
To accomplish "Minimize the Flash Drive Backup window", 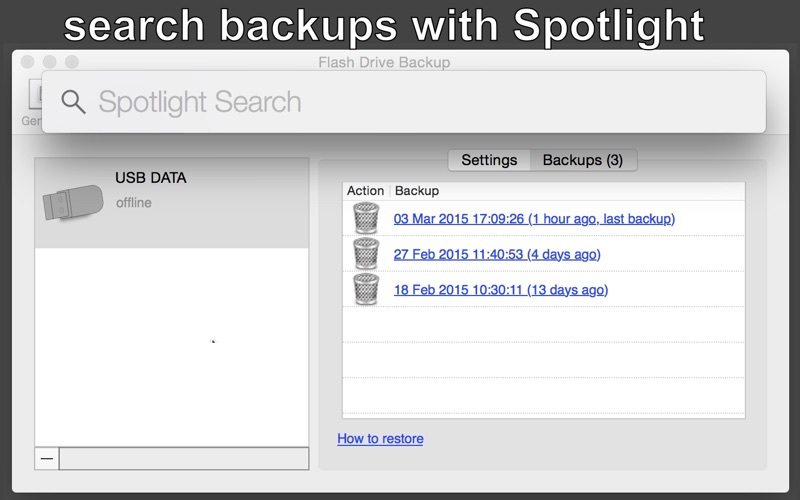I will pos(49,62).
